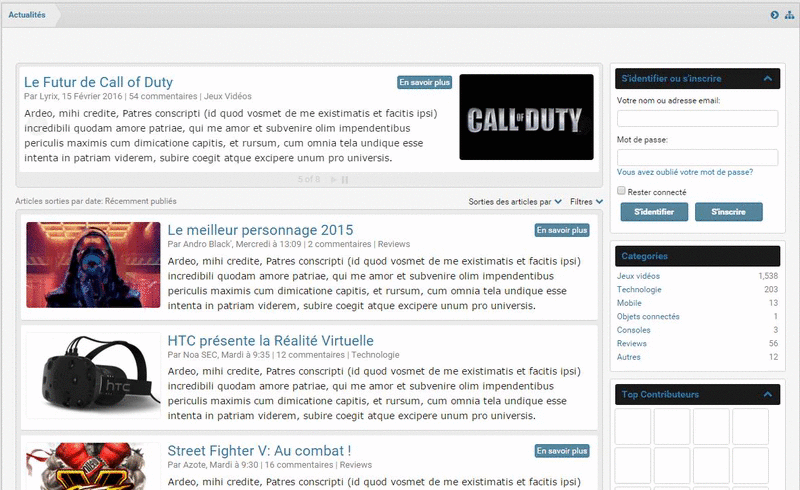
Task: Open HTC présente la Réalité Virtuelle article
Action: coord(270,340)
